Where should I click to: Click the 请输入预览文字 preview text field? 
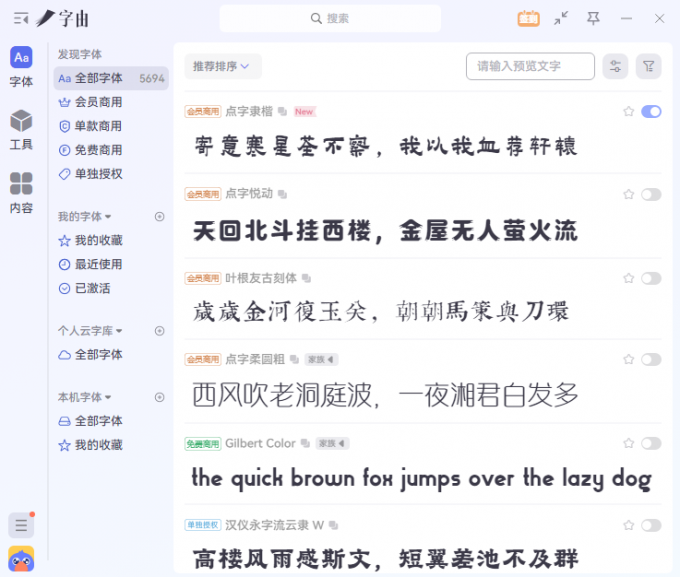[x=530, y=66]
